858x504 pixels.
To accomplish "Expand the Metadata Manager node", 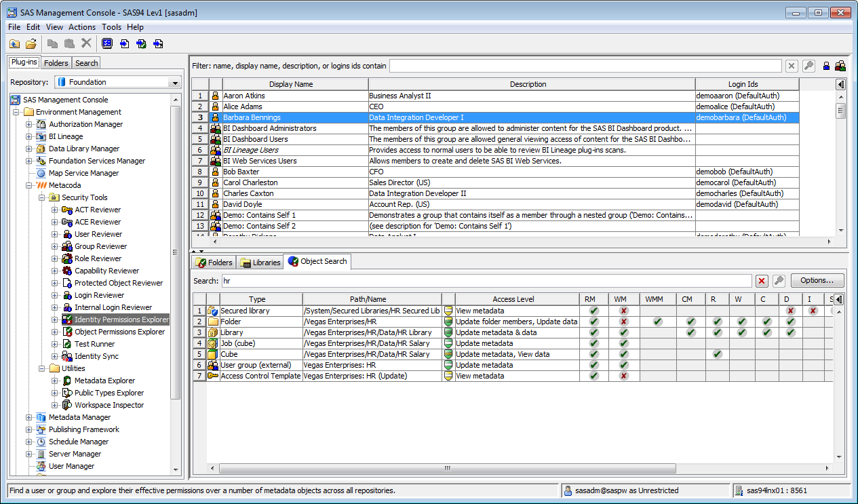I will click(29, 417).
